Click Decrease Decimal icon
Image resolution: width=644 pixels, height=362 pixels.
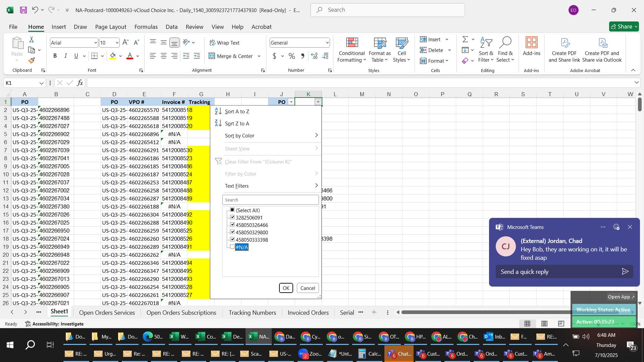click(325, 56)
